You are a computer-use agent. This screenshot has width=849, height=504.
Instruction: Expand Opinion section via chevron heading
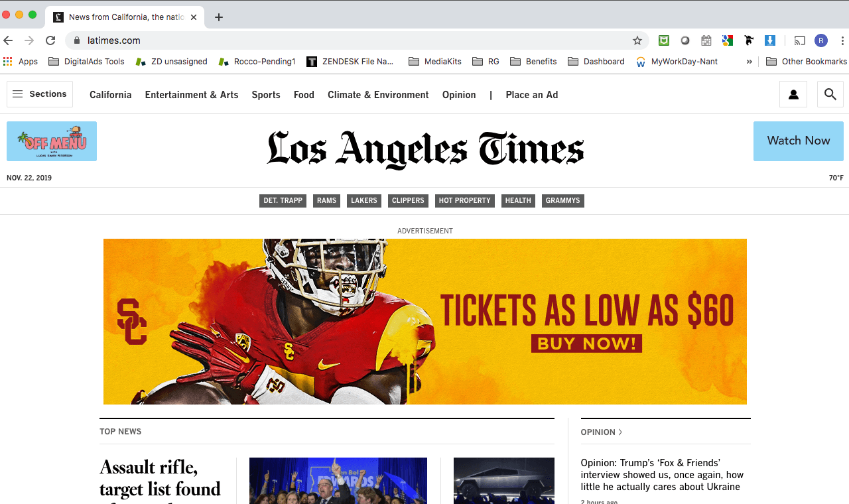602,432
